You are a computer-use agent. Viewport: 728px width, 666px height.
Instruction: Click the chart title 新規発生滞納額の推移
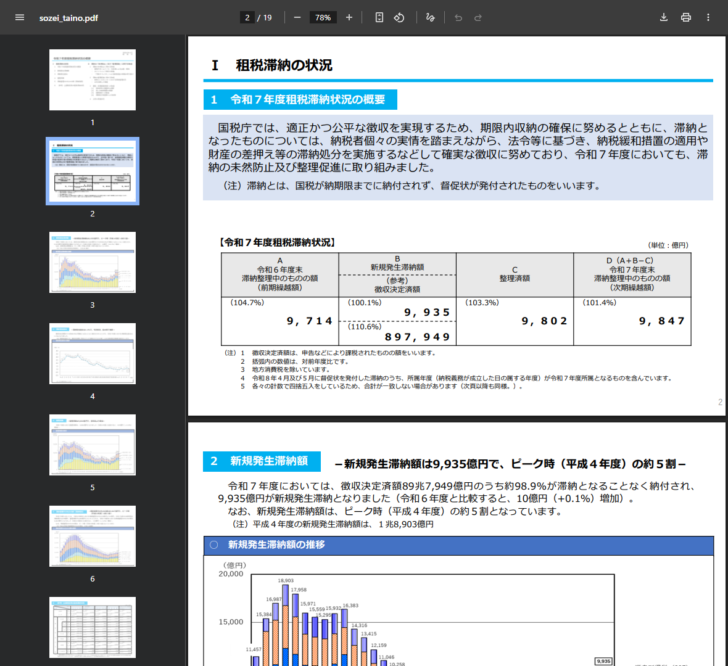[276, 545]
